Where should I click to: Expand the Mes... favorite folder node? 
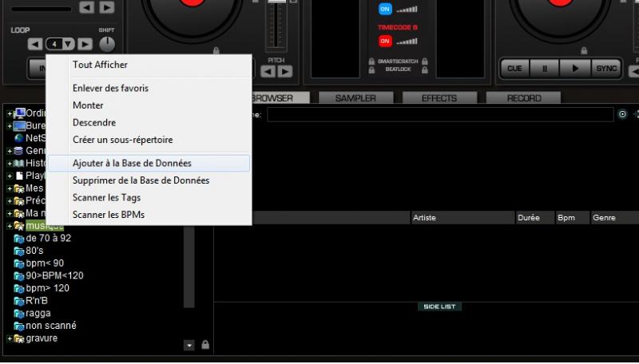10,189
